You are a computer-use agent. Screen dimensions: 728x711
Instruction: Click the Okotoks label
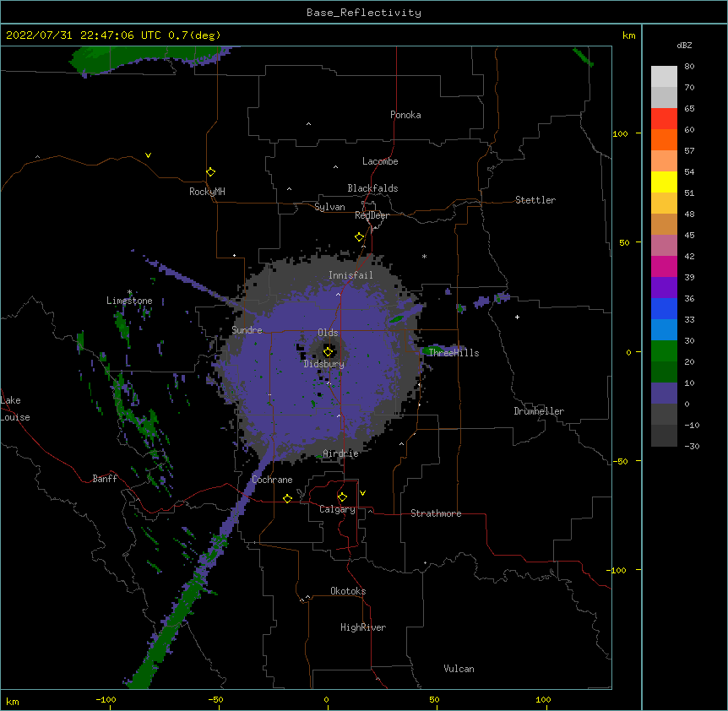(x=348, y=591)
